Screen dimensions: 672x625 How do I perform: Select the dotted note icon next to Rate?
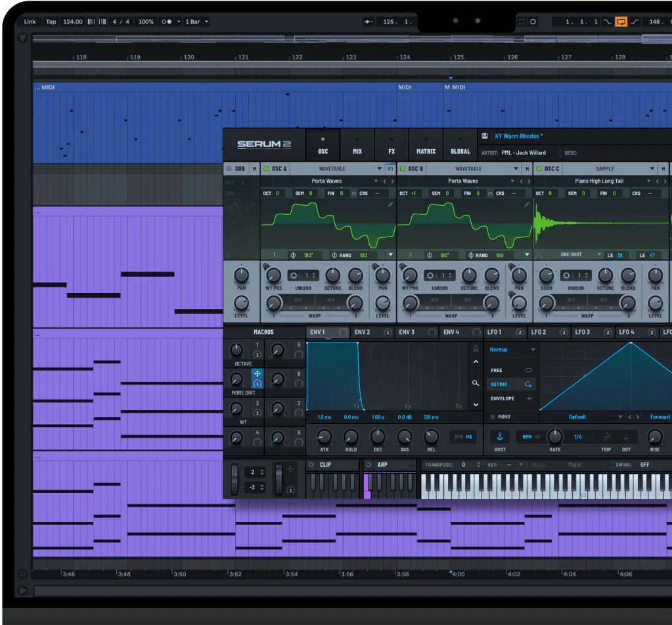point(625,437)
